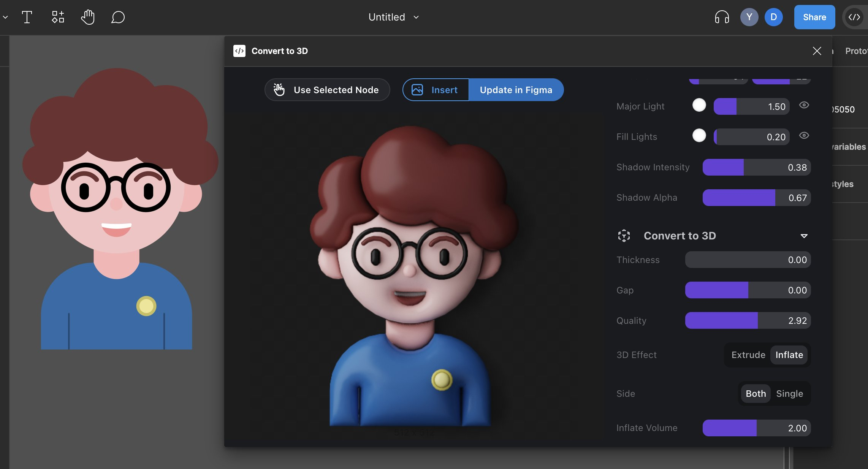Toggle Major Light visibility eye
This screenshot has width=868, height=469.
click(x=804, y=105)
